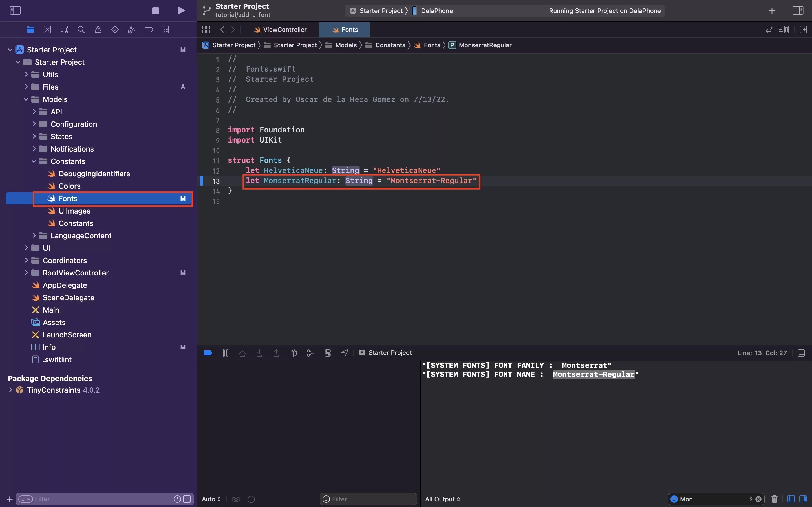Clear the console with the trash button
The height and width of the screenshot is (507, 812).
click(774, 499)
